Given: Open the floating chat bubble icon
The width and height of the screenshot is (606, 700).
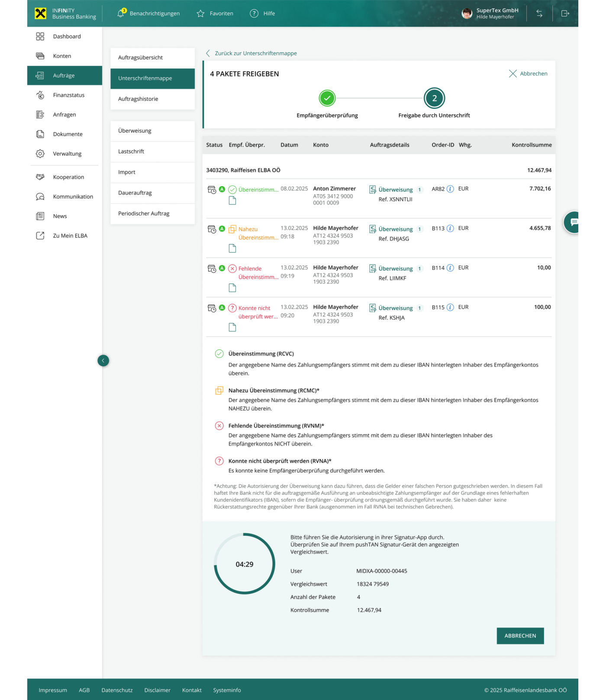Looking at the screenshot, I should (574, 222).
